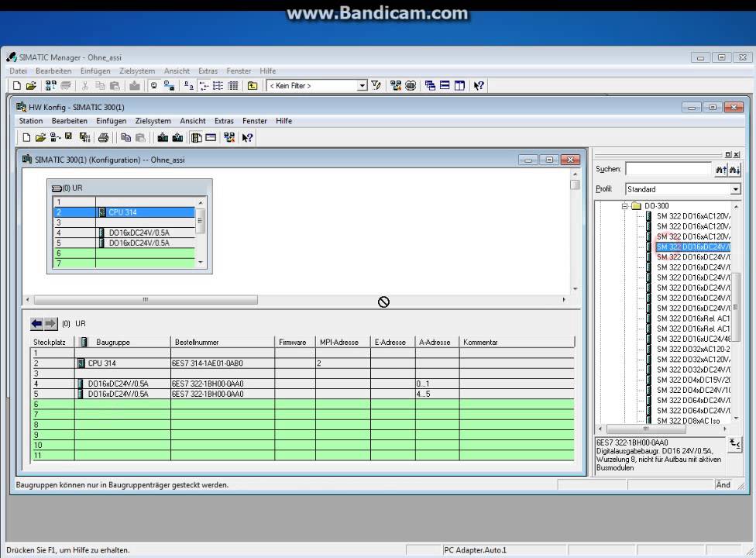Click context Help arrow in HW Konfig toolbar
The image size is (756, 558).
coord(247,138)
